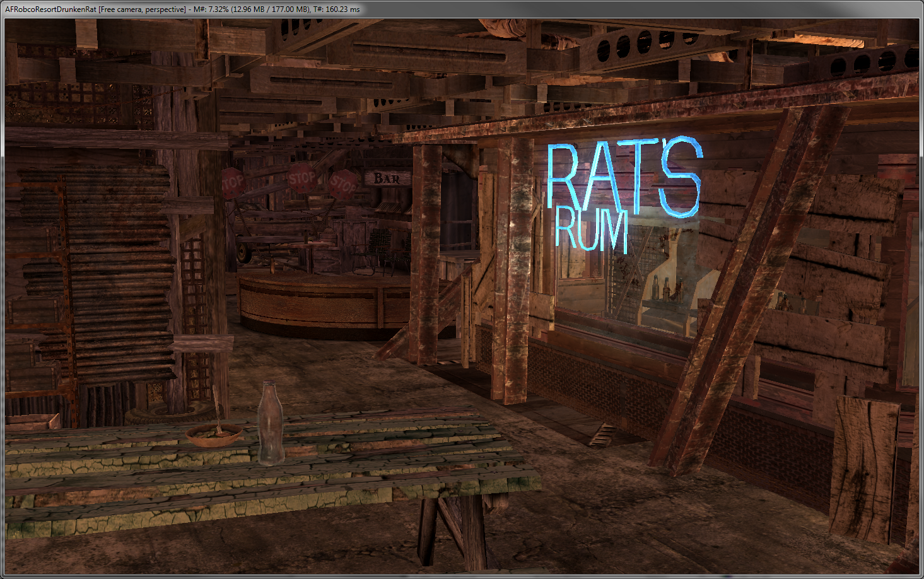Click the blue neon RATS sign
This screenshot has width=924, height=579.
click(x=624, y=177)
